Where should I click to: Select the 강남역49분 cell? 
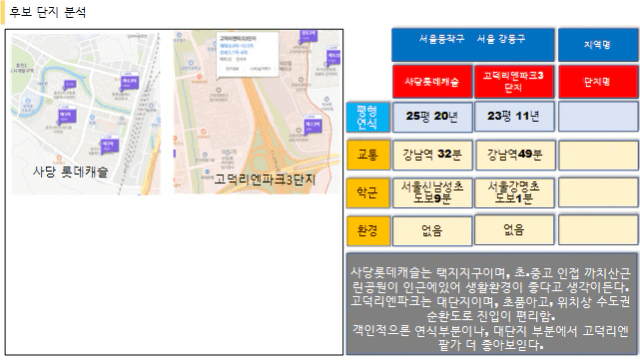(x=515, y=155)
